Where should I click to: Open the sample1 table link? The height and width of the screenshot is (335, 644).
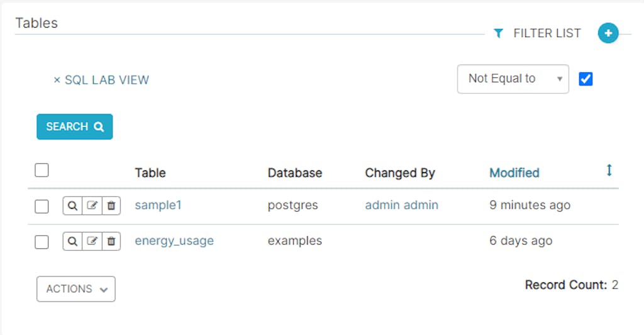158,205
